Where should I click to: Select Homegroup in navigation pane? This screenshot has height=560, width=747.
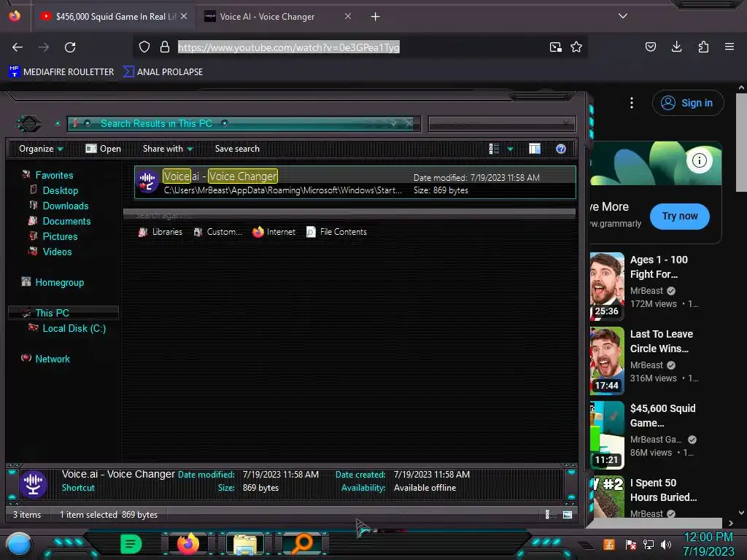[x=59, y=282]
